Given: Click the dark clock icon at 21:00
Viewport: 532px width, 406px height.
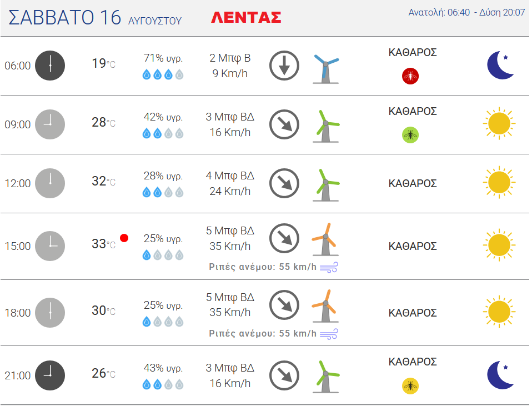Looking at the screenshot, I should click(x=50, y=375).
